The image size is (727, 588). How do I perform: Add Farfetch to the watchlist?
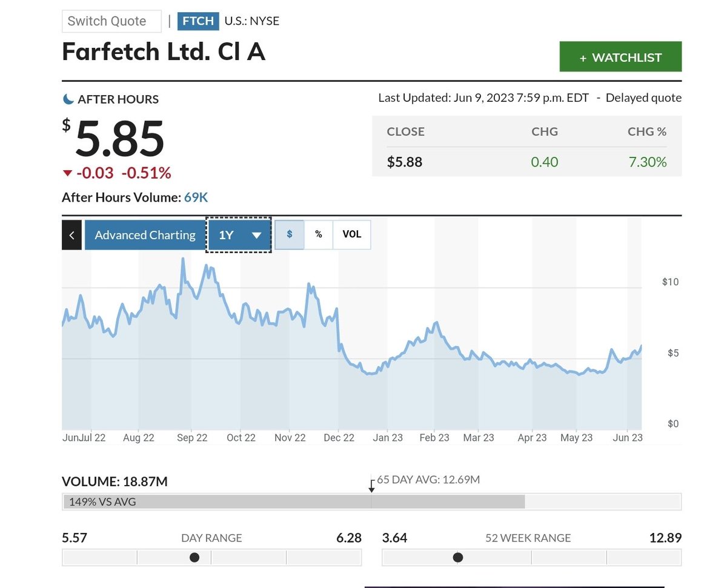[620, 57]
